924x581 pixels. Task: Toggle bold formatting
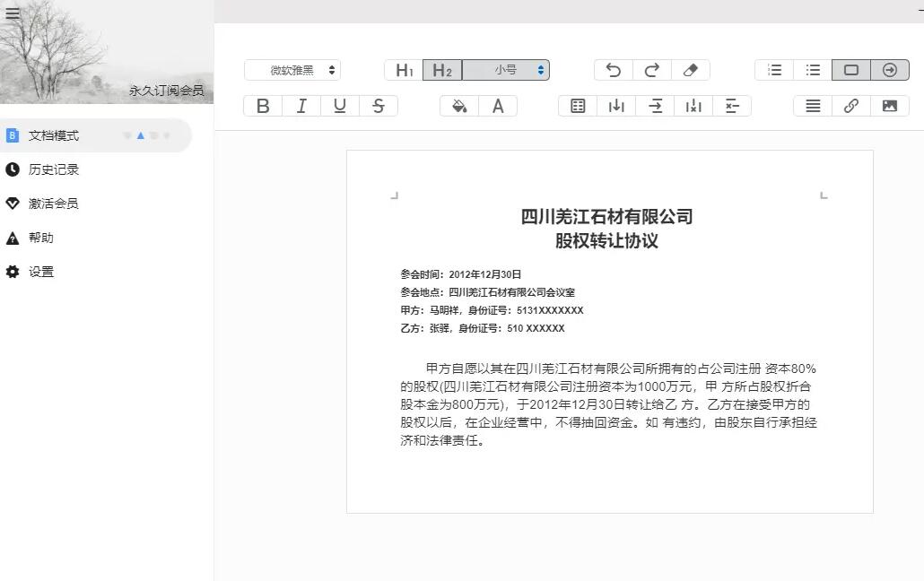262,105
